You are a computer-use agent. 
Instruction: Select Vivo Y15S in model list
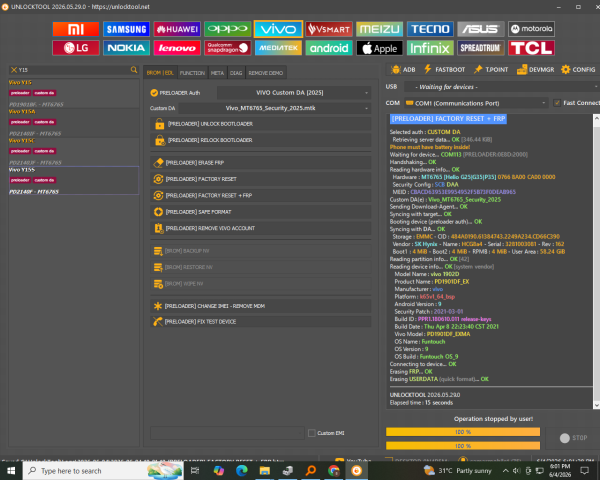pyautogui.click(x=74, y=180)
